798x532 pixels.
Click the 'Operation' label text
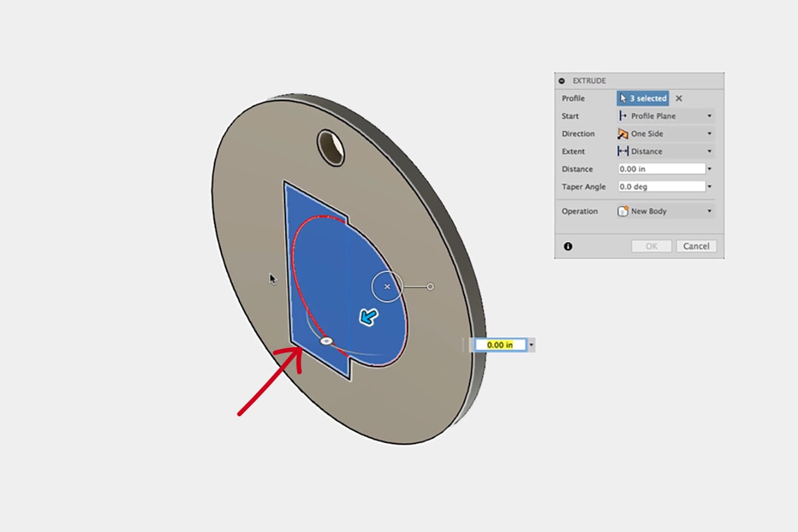[580, 211]
